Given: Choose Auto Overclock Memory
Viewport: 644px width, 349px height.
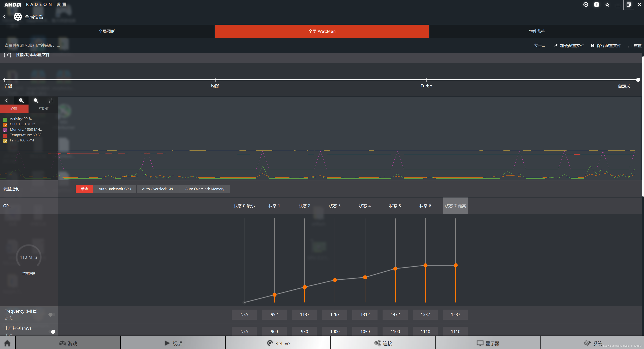Looking at the screenshot, I should pos(205,189).
